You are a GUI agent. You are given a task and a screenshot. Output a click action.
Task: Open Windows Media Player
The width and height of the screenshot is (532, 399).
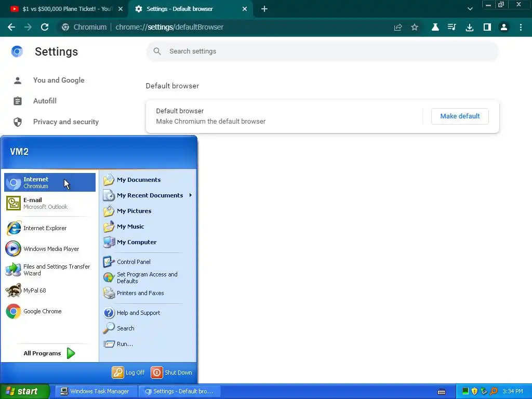(50, 249)
